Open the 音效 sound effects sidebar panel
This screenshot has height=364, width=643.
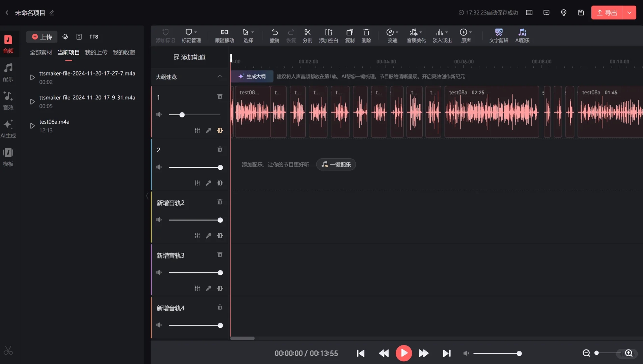click(8, 100)
